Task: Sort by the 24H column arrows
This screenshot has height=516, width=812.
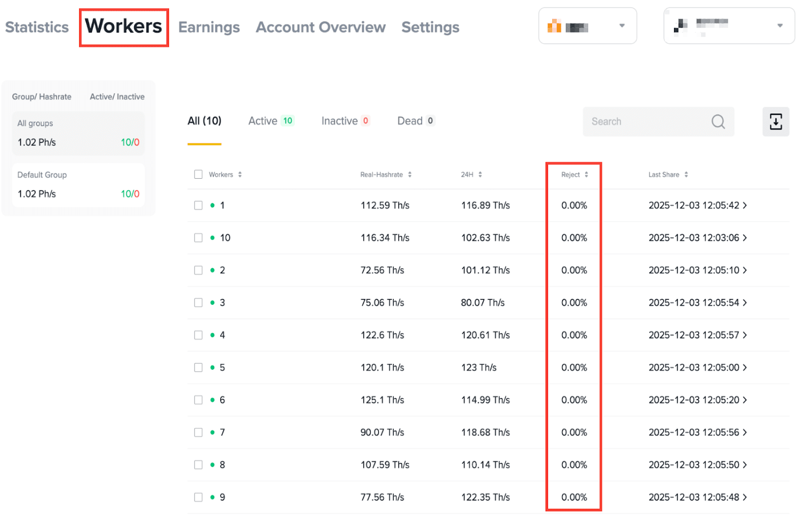Action: (480, 175)
